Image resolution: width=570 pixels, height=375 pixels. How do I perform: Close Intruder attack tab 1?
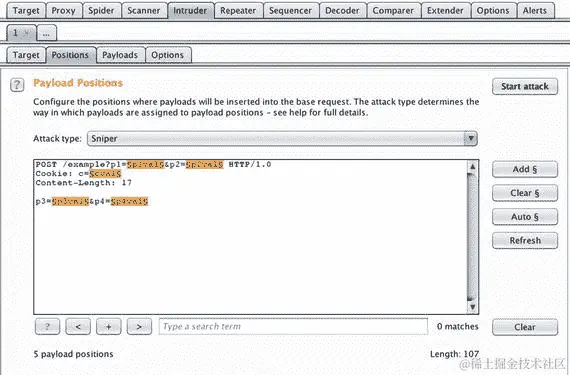point(26,33)
